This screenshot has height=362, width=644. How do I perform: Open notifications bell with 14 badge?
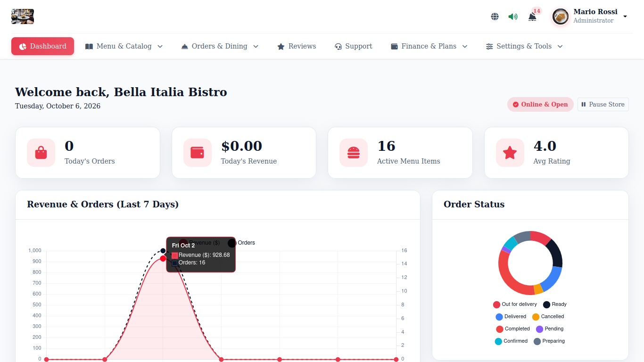[x=532, y=16]
